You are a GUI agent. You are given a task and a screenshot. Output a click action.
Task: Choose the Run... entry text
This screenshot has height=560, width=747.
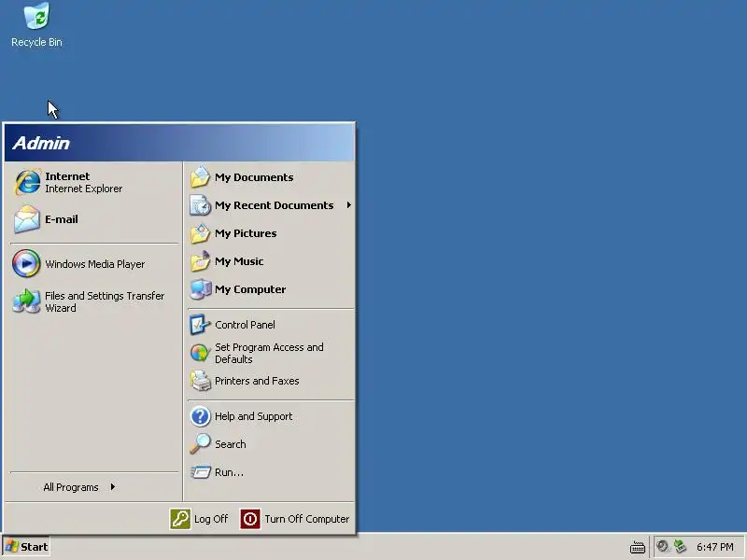[229, 472]
